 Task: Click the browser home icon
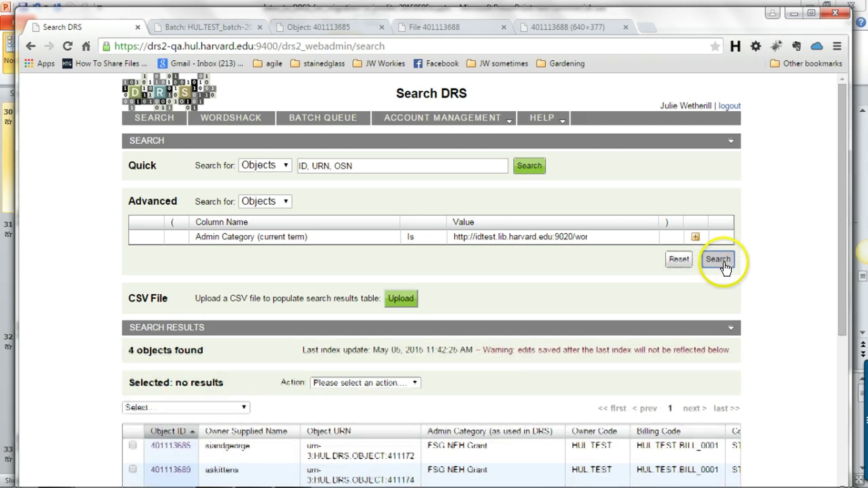86,46
